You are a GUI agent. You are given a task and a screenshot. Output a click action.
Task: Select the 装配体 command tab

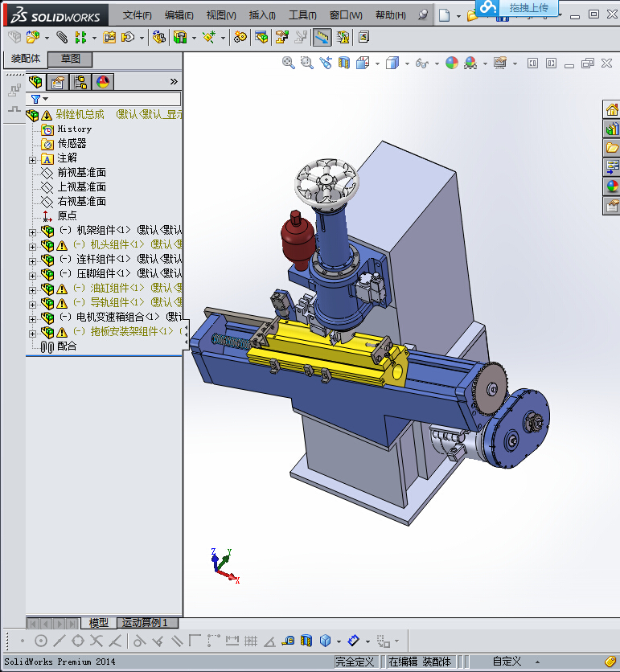(x=26, y=59)
